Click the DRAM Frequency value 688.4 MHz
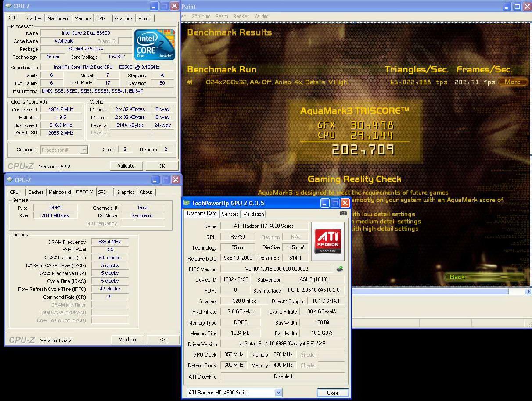Screen dimensions: 532x401 (110, 242)
